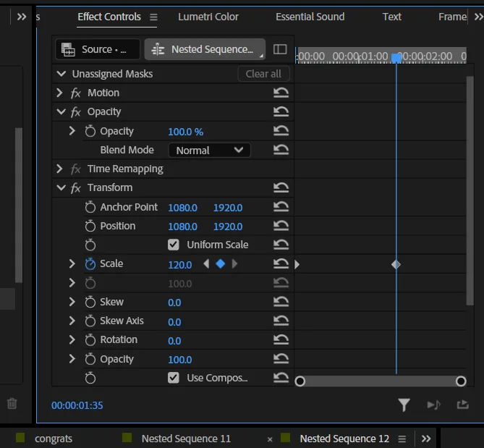484x448 pixels.
Task: Reset the Position parameter
Action: tap(281, 226)
